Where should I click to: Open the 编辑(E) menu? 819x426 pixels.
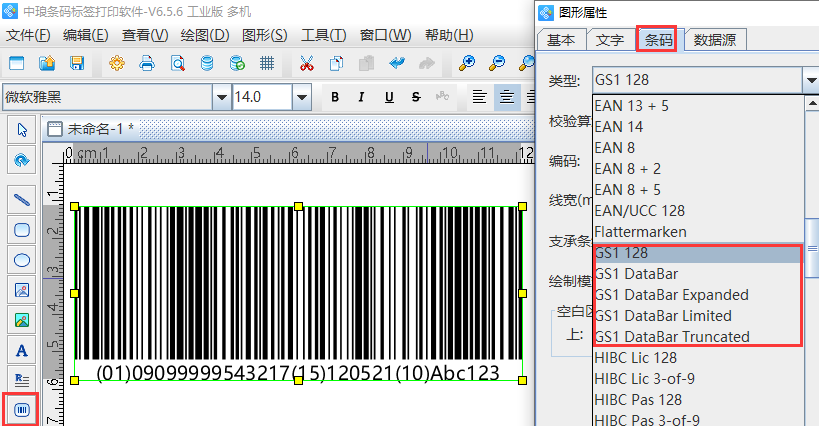86,36
